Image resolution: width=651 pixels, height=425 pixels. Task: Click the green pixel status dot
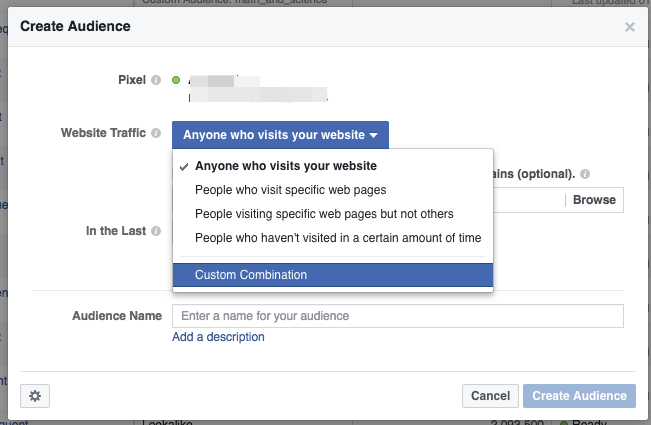pyautogui.click(x=176, y=80)
